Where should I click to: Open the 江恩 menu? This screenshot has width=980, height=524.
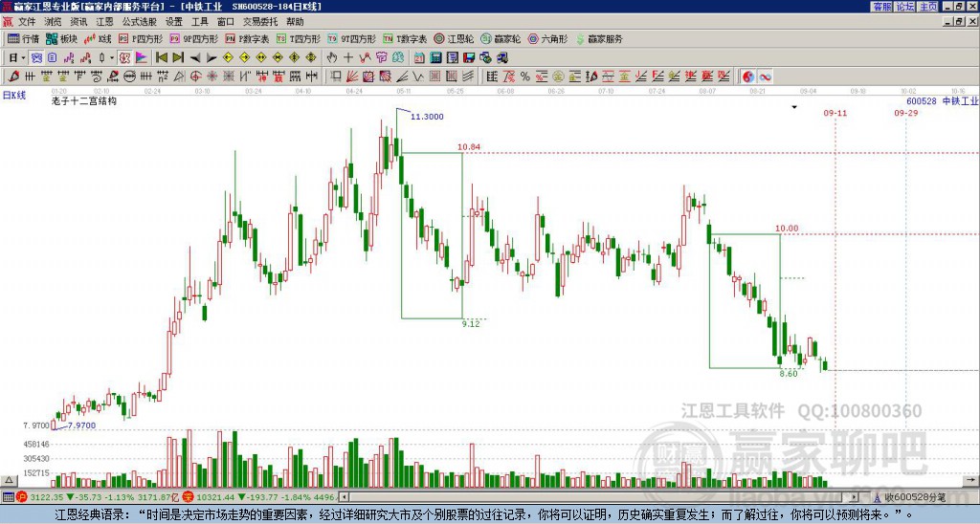click(105, 22)
